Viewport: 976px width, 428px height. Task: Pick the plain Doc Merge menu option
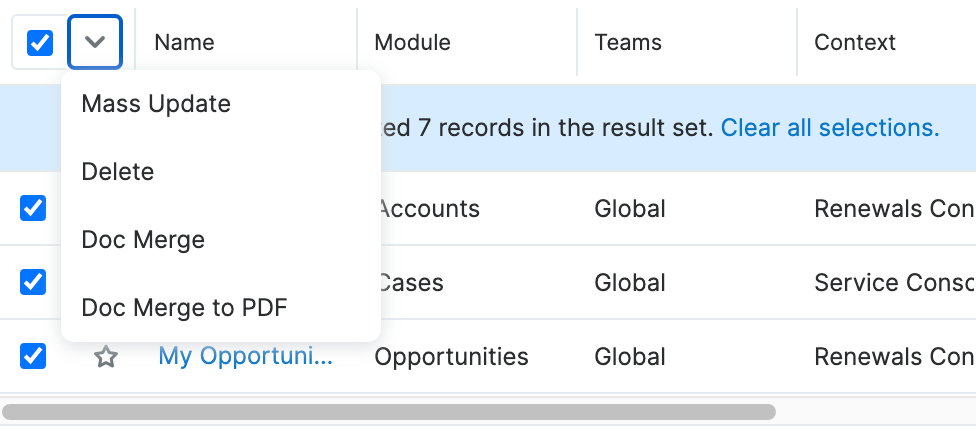[x=143, y=240]
